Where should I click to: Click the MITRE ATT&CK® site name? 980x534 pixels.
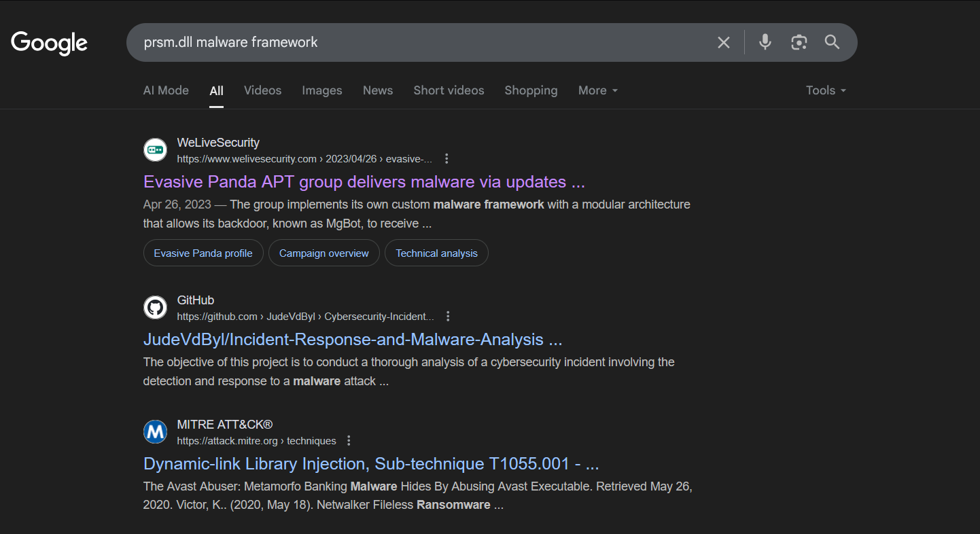coord(225,425)
